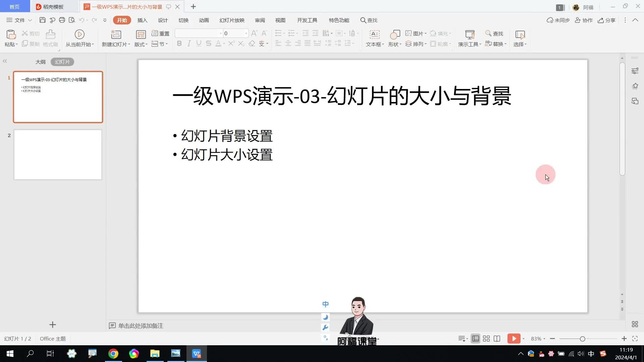The width and height of the screenshot is (644, 362).
Task: Click the red play slideshow button
Action: 514,339
